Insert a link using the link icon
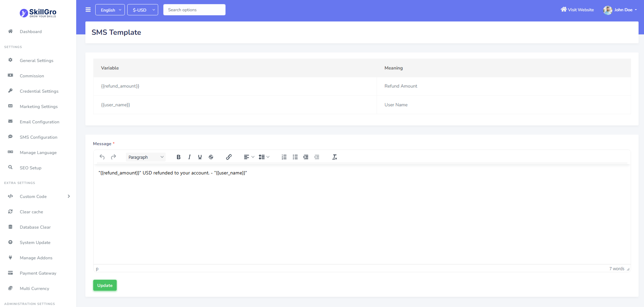The image size is (644, 307). coord(229,157)
